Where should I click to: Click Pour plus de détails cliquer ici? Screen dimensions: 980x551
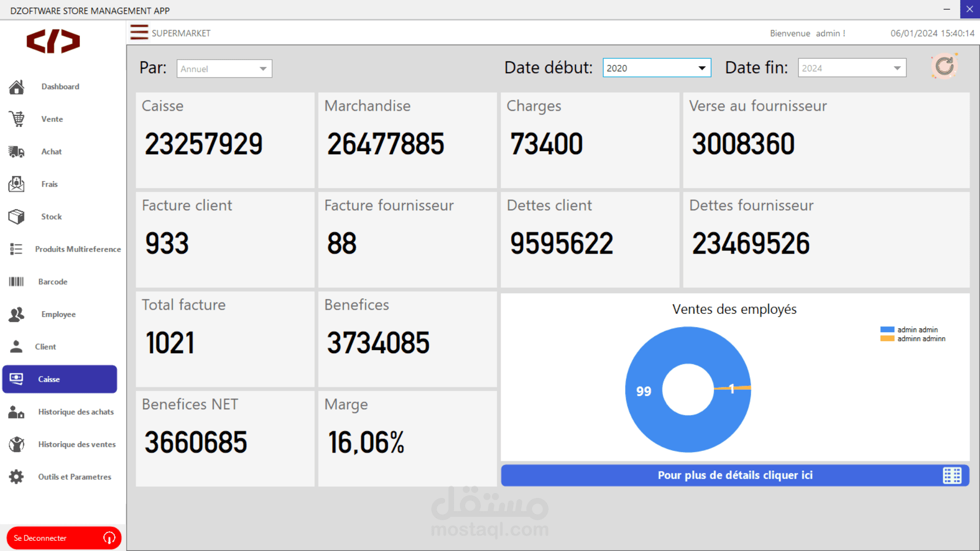(x=734, y=475)
